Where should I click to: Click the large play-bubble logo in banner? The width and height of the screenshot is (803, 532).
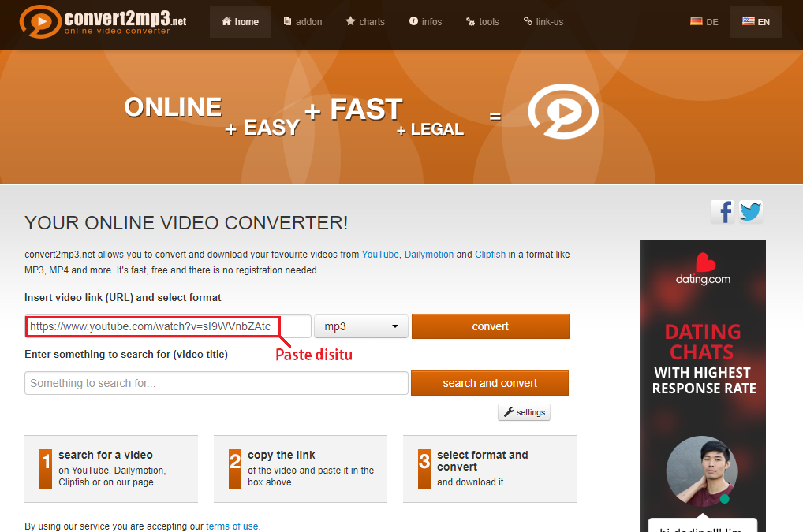click(563, 111)
